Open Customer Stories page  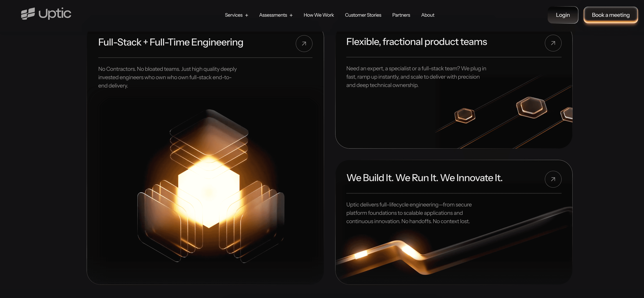(363, 15)
